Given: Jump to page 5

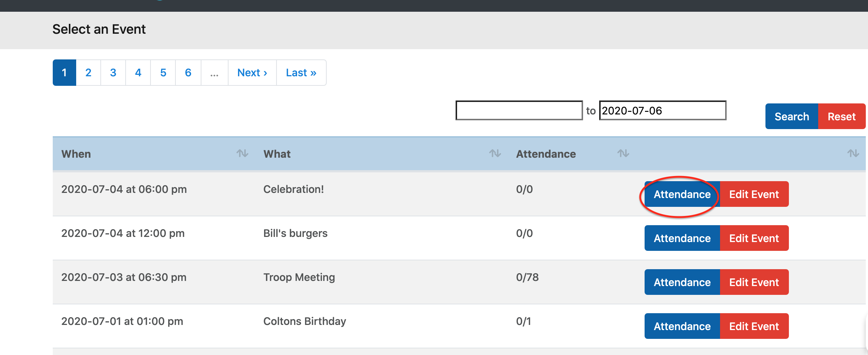Looking at the screenshot, I should (x=163, y=73).
